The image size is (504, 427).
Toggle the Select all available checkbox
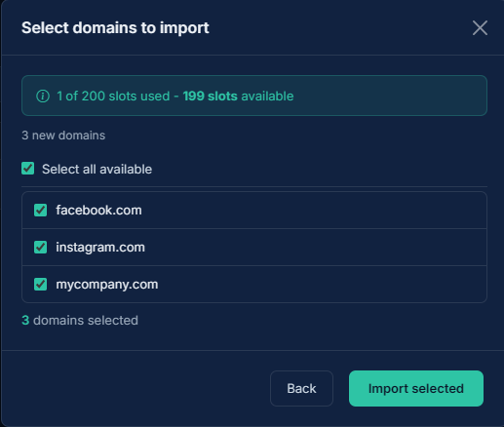click(28, 169)
